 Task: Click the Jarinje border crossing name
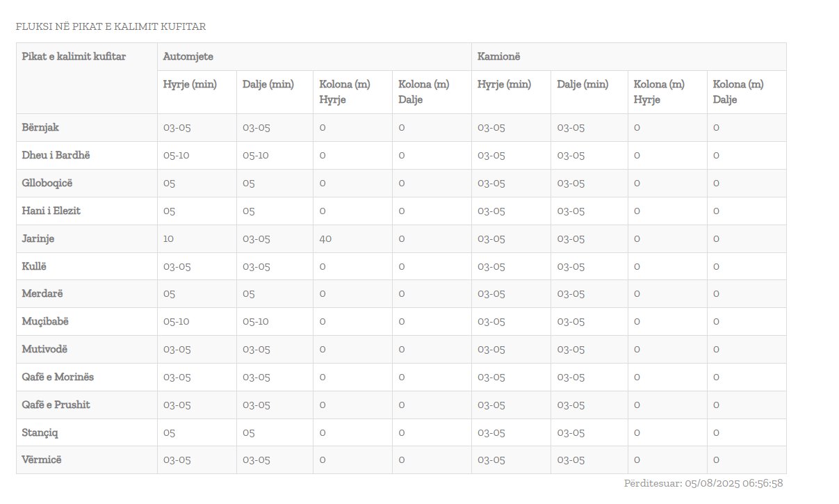(38, 238)
